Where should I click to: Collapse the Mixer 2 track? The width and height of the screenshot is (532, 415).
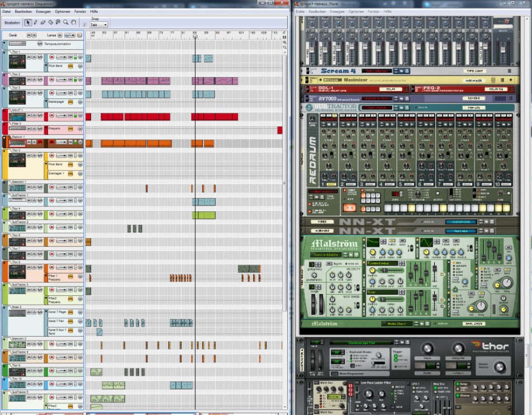pos(4,308)
